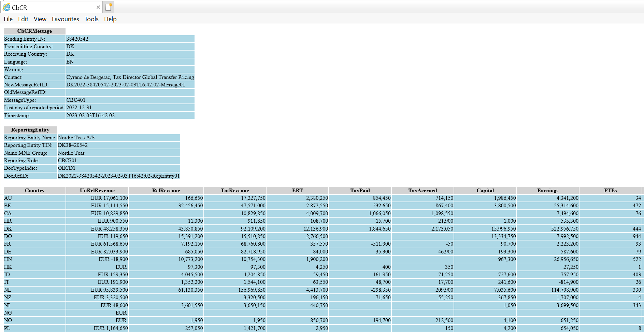The width and height of the screenshot is (644, 332).
Task: Open the File menu
Action: pyautogui.click(x=8, y=19)
